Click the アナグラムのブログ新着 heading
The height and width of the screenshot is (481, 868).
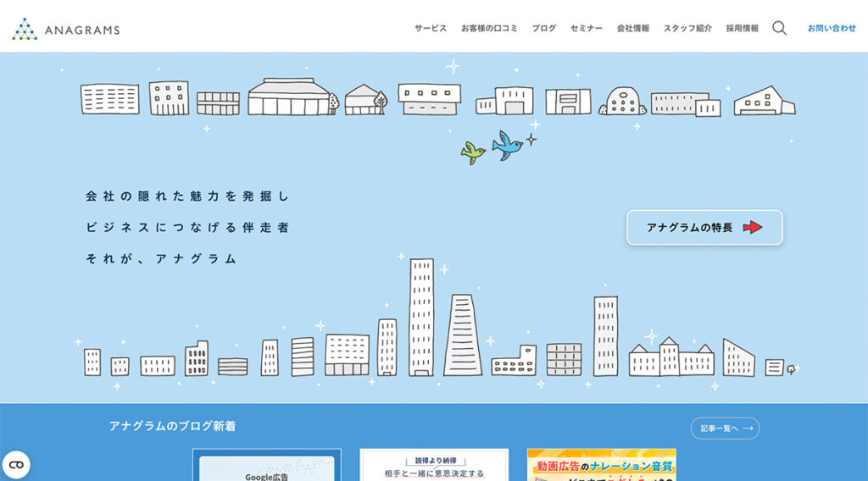tap(172, 426)
